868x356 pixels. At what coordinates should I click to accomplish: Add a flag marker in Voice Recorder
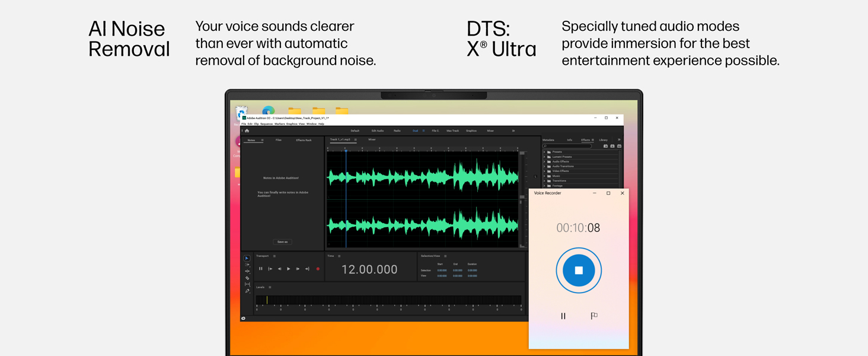coord(593,316)
